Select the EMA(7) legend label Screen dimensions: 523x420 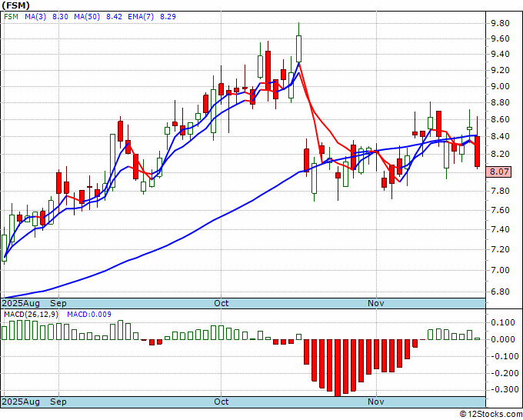(x=141, y=17)
